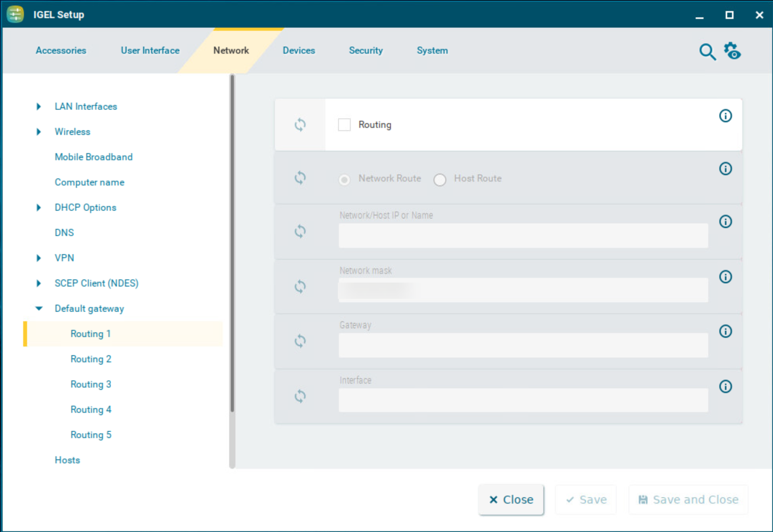
Task: Enable the Routing checkbox
Action: tap(344, 125)
